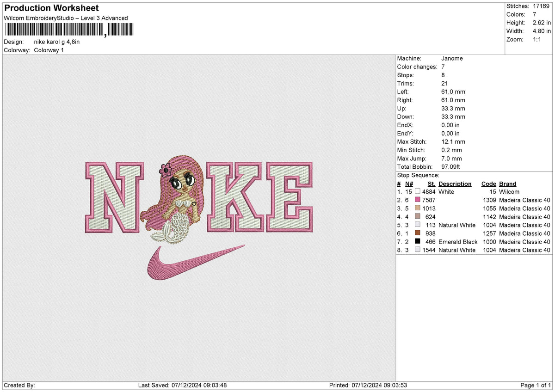This screenshot has width=555, height=392.
Task: Click thread code 1000 in stop 7
Action: tap(489, 241)
